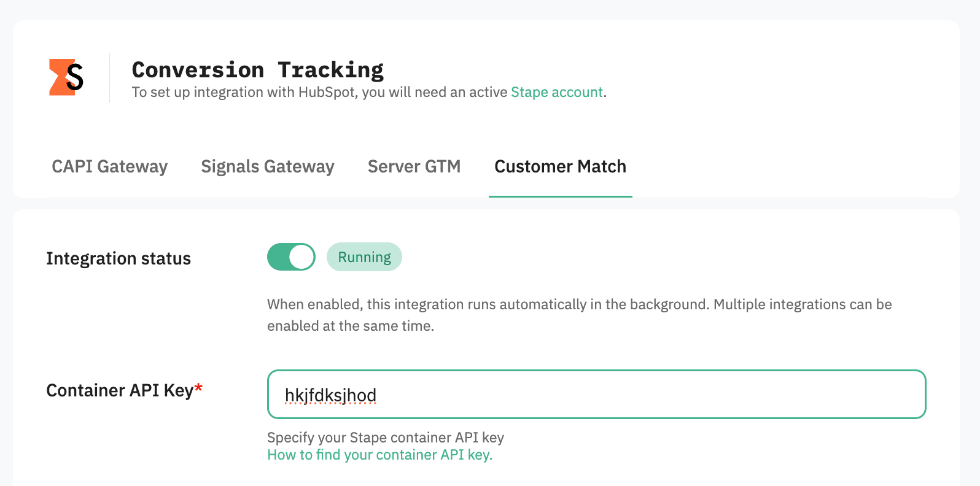Click the Integration status label

(x=119, y=258)
